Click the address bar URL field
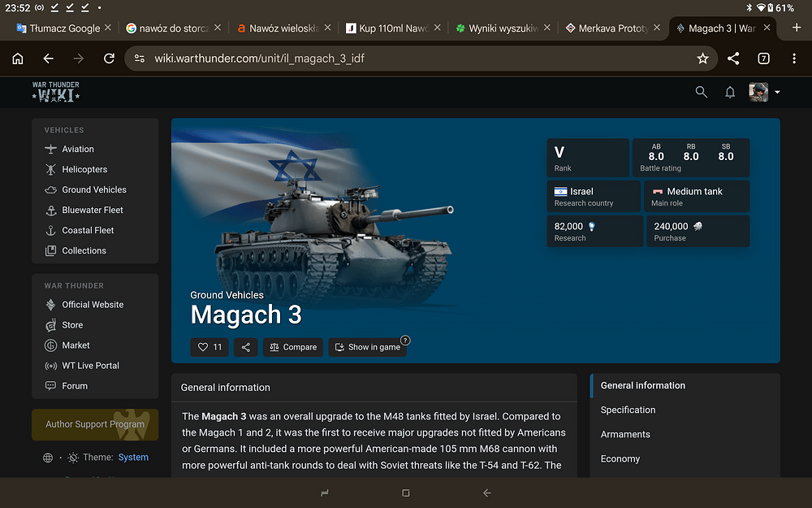This screenshot has height=508, width=812. 421,59
